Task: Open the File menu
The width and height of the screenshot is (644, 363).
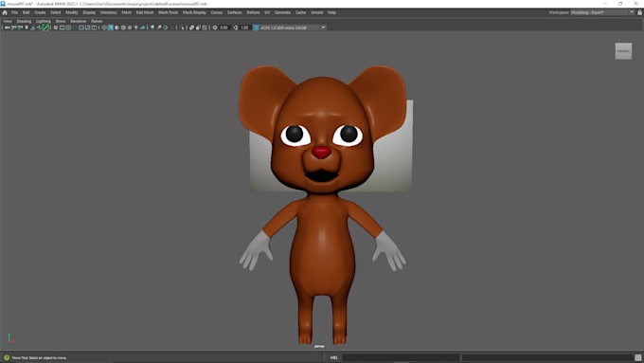Action: [15, 12]
